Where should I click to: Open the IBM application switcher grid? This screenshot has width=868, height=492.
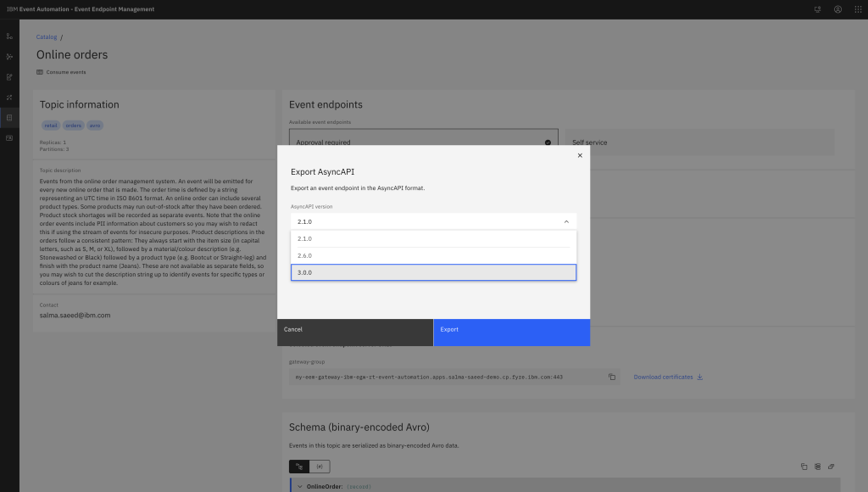coord(858,8)
